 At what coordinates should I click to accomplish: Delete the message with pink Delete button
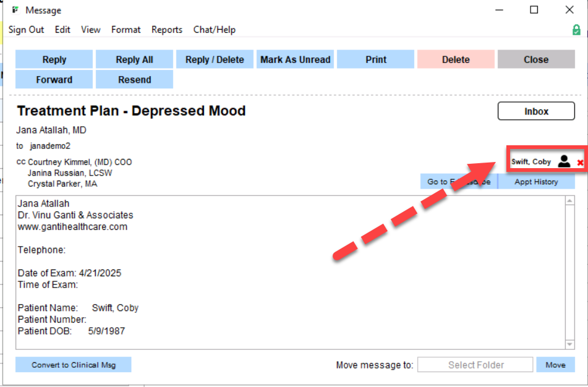click(456, 60)
